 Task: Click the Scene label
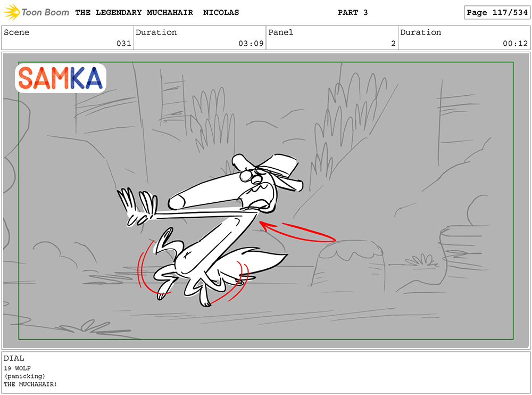click(16, 32)
